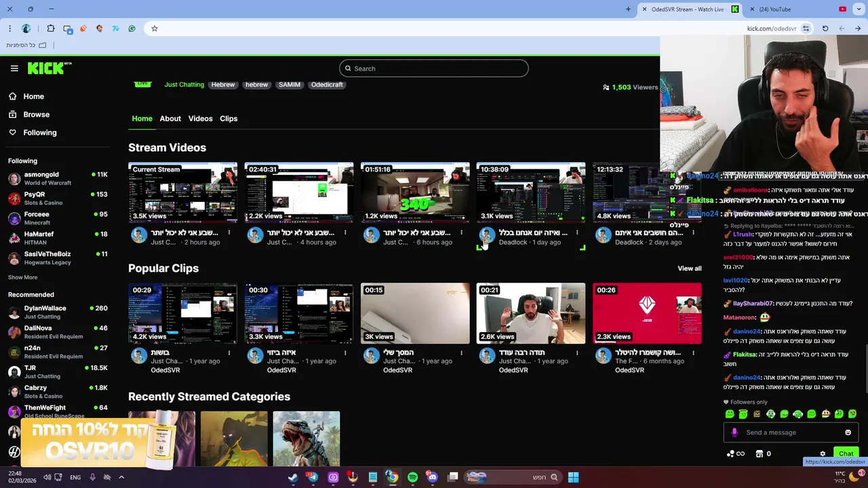Open chat settings gear icon
The image size is (868, 488).
pos(823,454)
